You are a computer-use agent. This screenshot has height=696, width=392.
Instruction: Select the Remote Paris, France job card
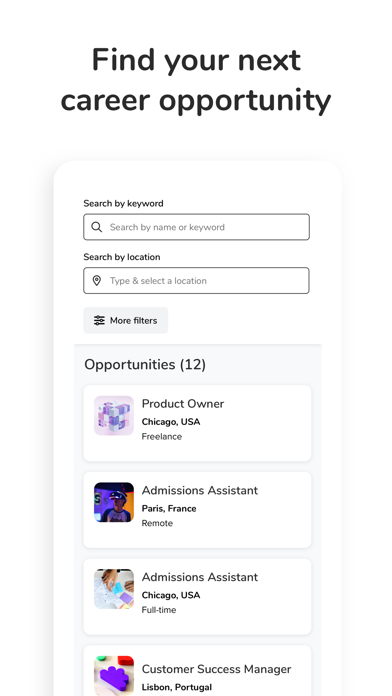(x=197, y=510)
